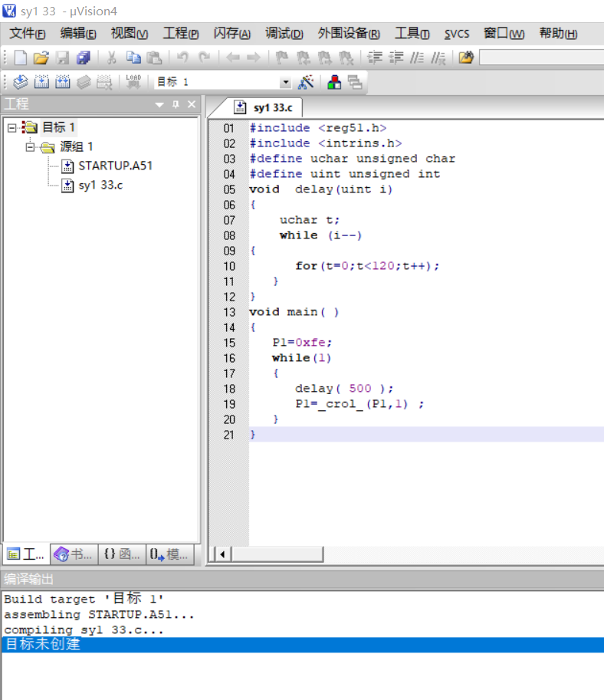Image resolution: width=604 pixels, height=700 pixels.
Task: Open manage components colored blocks icon
Action: pyautogui.click(x=334, y=82)
